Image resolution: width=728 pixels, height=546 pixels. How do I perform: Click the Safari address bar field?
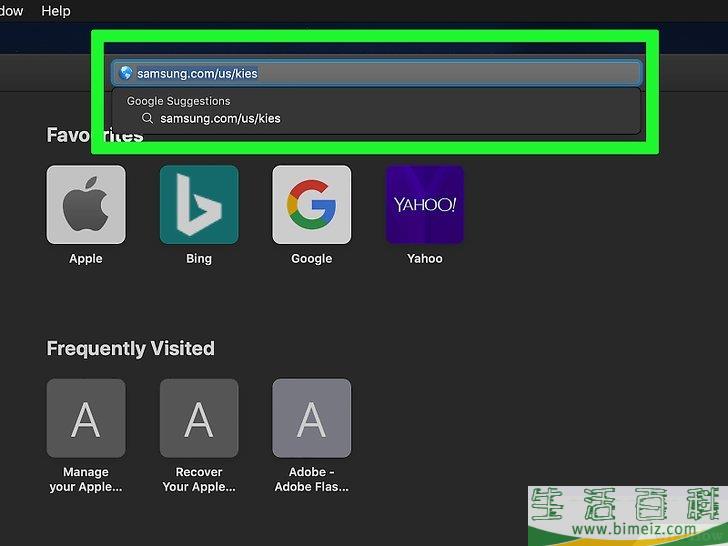377,73
